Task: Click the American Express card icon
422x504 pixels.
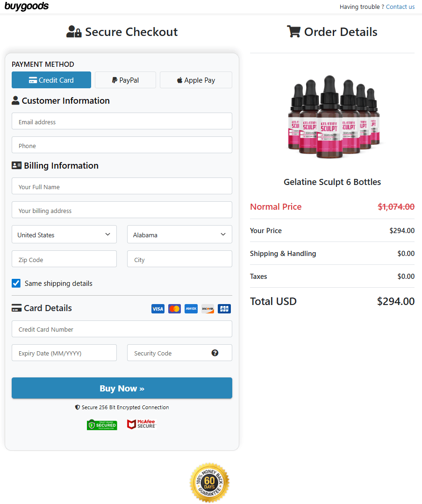Action: pyautogui.click(x=191, y=309)
